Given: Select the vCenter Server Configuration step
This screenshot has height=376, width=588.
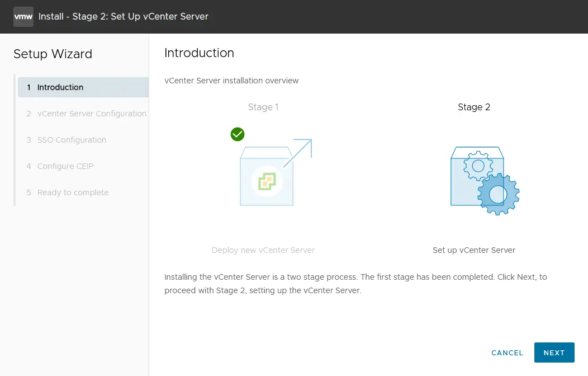Looking at the screenshot, I should [x=92, y=114].
